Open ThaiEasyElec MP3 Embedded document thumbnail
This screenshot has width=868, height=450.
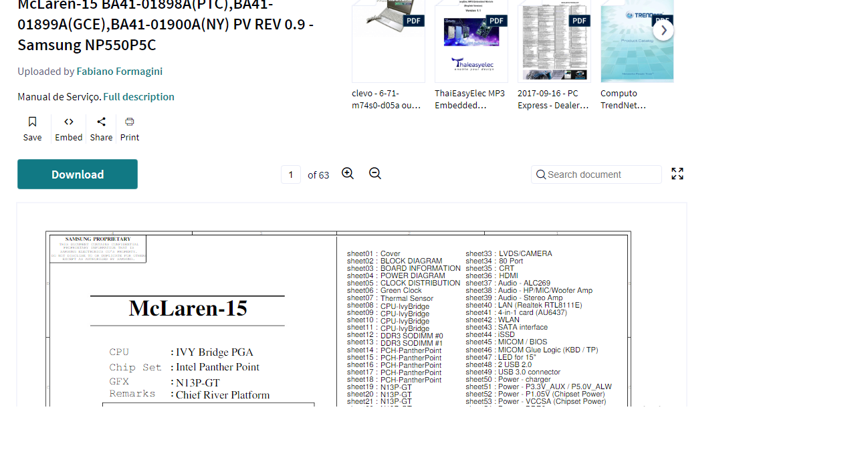click(x=471, y=41)
